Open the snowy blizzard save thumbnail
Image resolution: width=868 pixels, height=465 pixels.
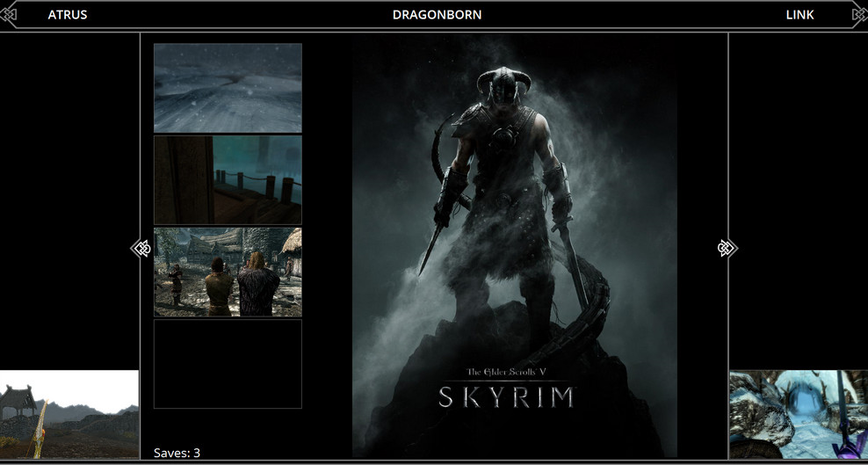click(228, 88)
